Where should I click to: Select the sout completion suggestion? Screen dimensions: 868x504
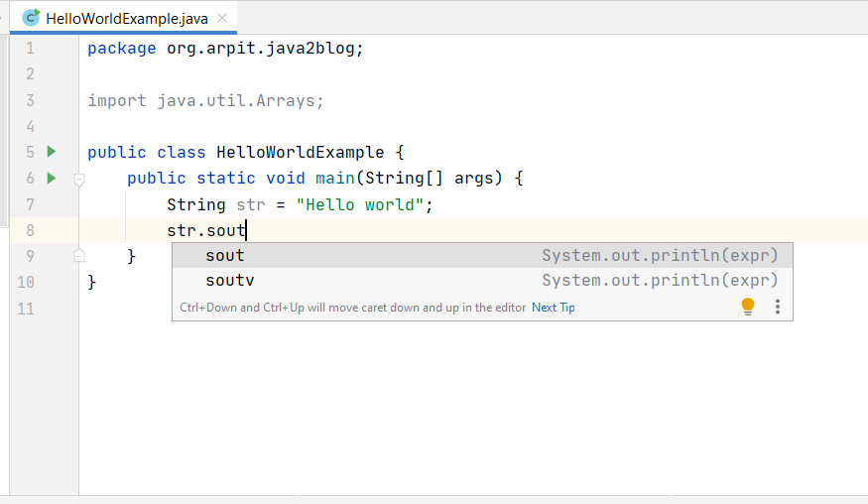click(x=225, y=255)
